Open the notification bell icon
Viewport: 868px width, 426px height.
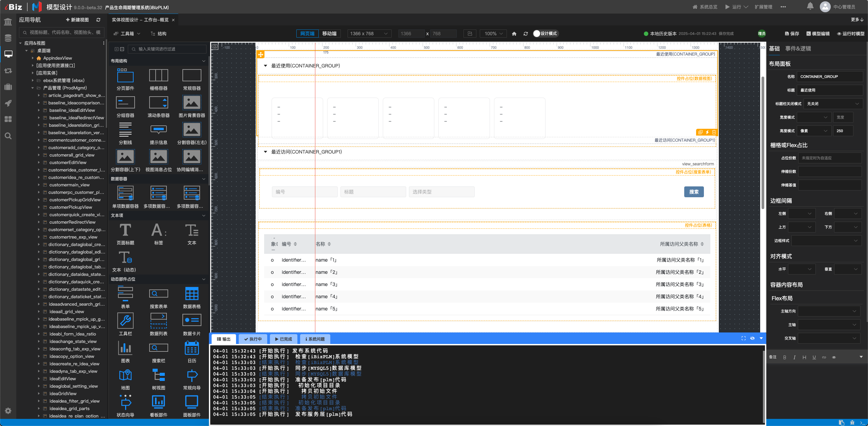pyautogui.click(x=810, y=6)
